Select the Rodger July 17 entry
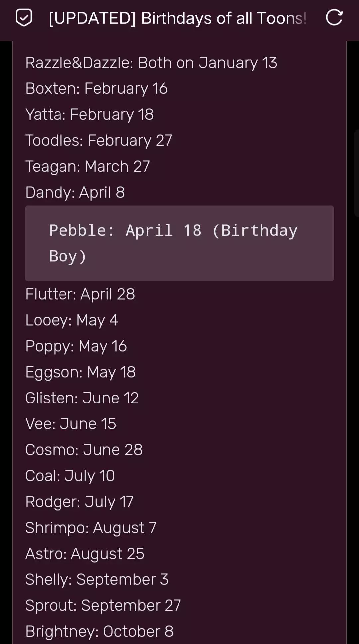This screenshot has width=359, height=644. point(79,502)
